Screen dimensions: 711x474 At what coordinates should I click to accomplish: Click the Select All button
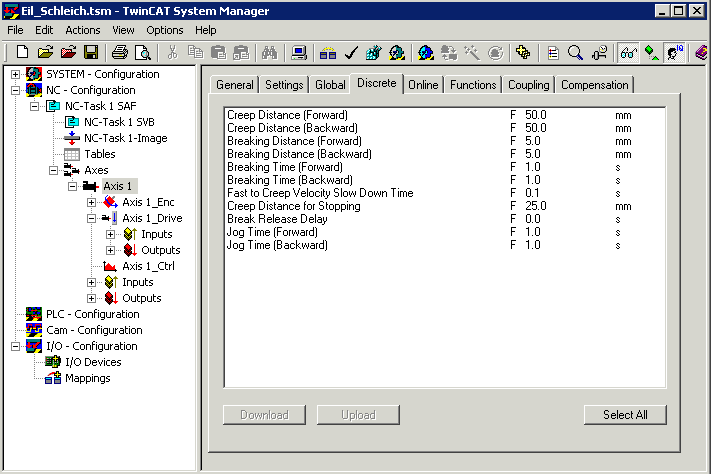[x=625, y=415]
